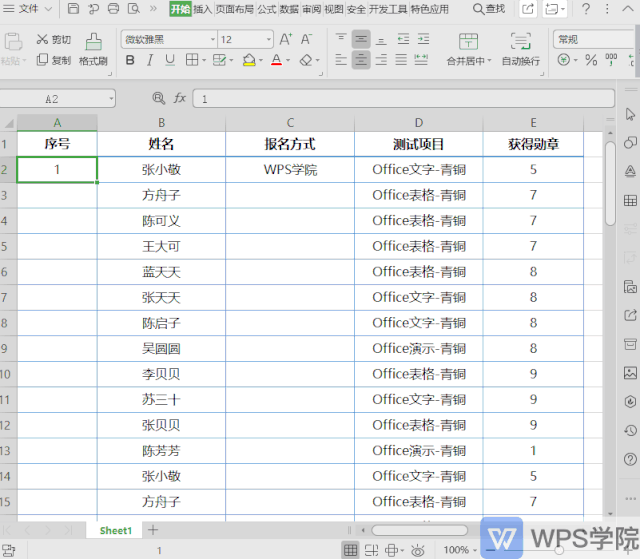
Task: Click the decrease indent icon
Action: (x=403, y=39)
